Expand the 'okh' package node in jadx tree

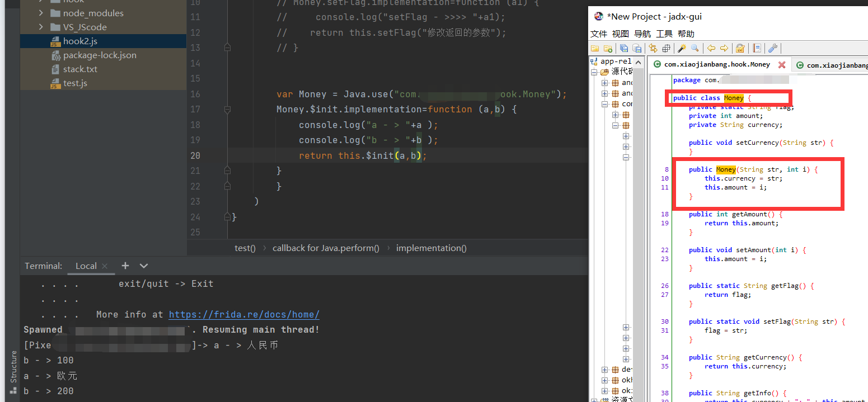coord(605,380)
